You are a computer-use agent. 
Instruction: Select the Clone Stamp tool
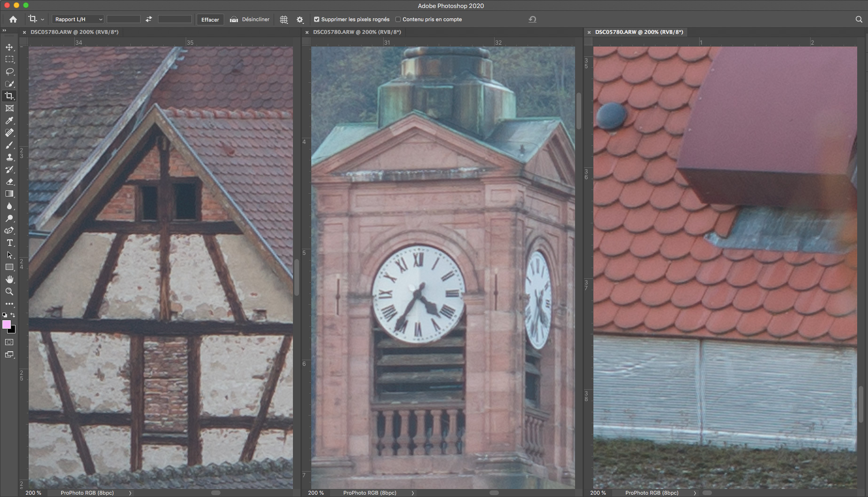click(x=9, y=157)
